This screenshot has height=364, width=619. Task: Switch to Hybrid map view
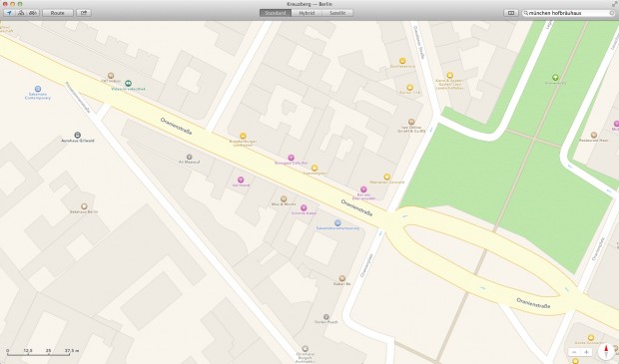pos(307,13)
